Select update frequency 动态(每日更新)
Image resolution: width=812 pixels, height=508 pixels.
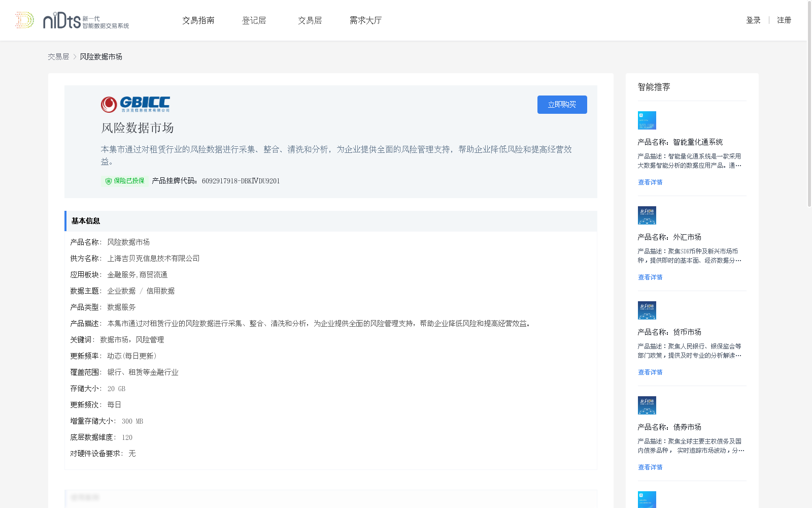[132, 356]
